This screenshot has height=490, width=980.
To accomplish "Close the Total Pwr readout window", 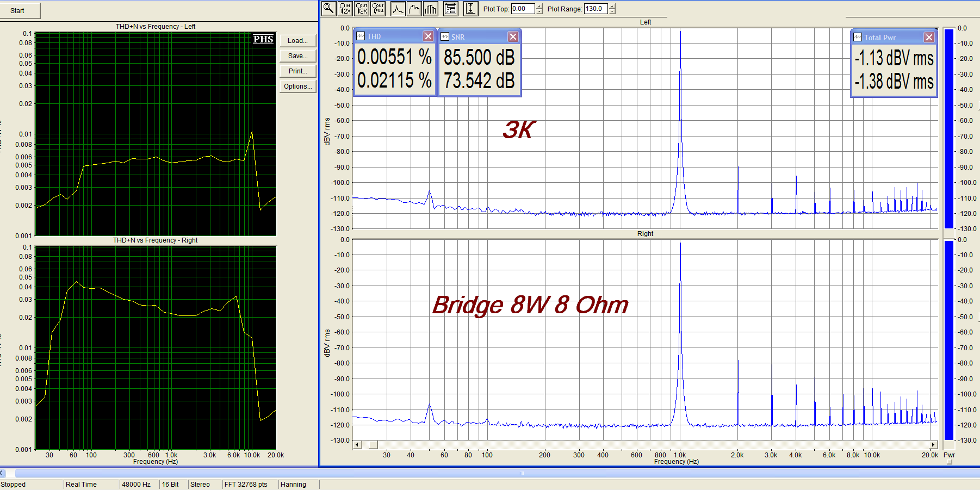I will pos(929,37).
